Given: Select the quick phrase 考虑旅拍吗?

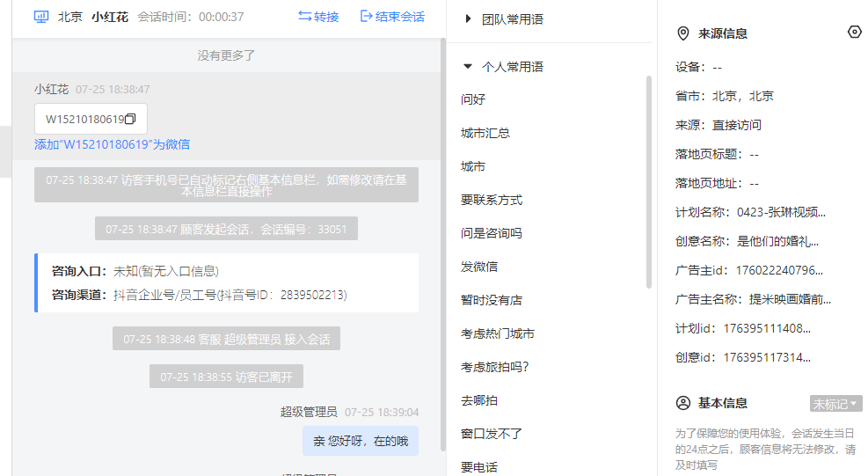Looking at the screenshot, I should (x=494, y=367).
